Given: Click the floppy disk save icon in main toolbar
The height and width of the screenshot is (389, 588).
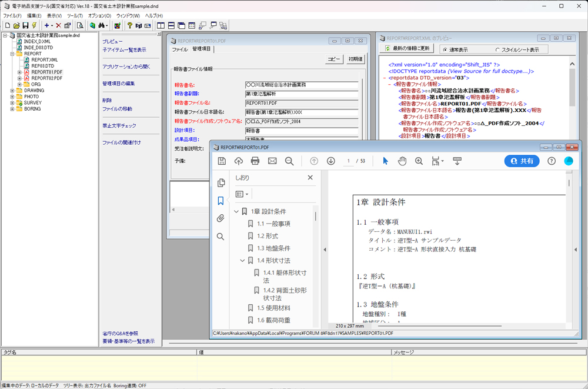Looking at the screenshot, I should point(25,25).
